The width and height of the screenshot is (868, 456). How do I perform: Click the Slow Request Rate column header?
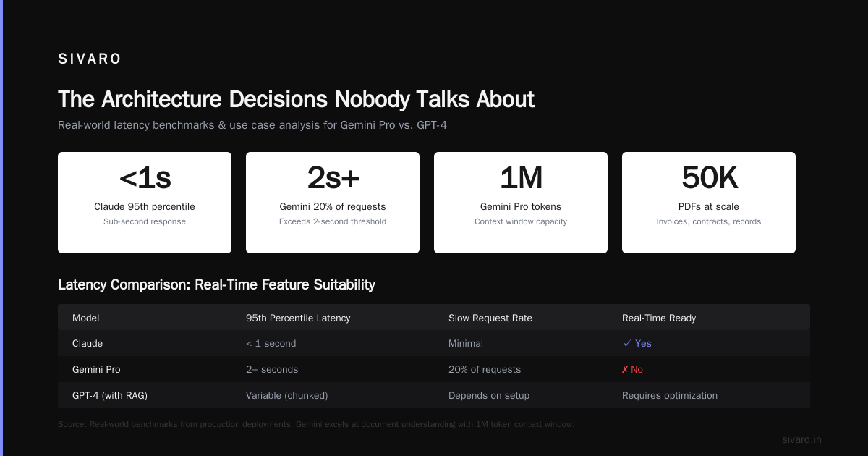click(x=490, y=318)
